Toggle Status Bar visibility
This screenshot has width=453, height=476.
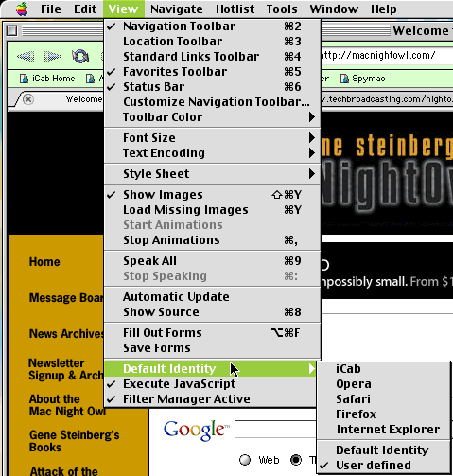pyautogui.click(x=213, y=87)
